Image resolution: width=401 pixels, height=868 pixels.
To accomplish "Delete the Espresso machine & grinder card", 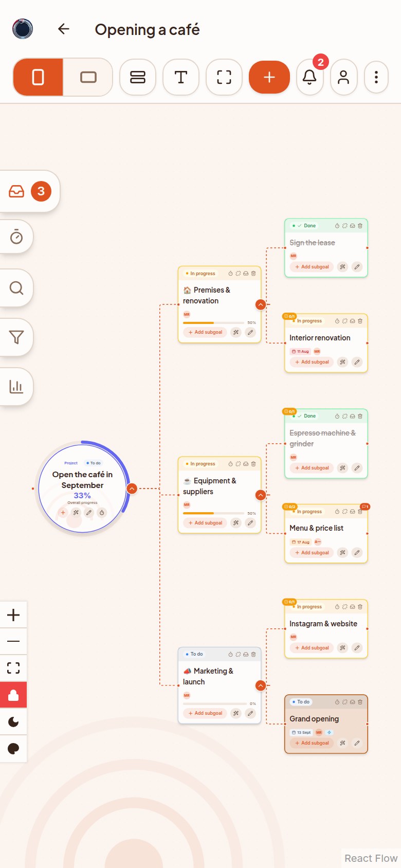I will [x=360, y=416].
